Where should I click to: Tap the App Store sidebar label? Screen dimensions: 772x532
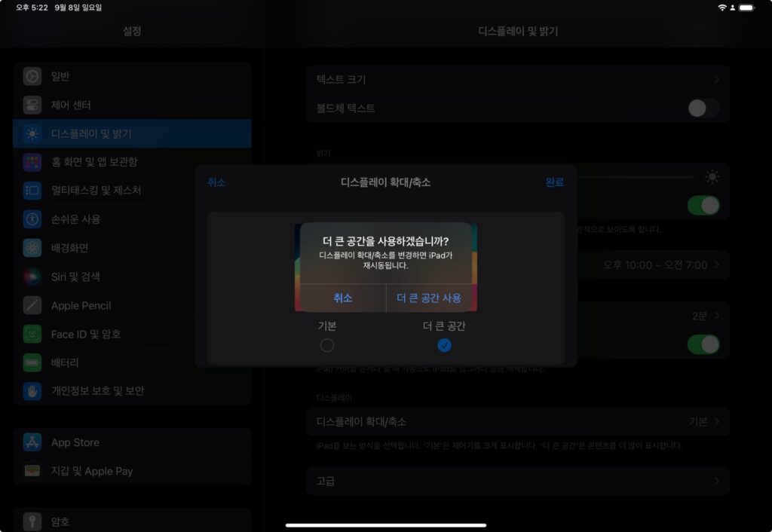click(x=75, y=442)
